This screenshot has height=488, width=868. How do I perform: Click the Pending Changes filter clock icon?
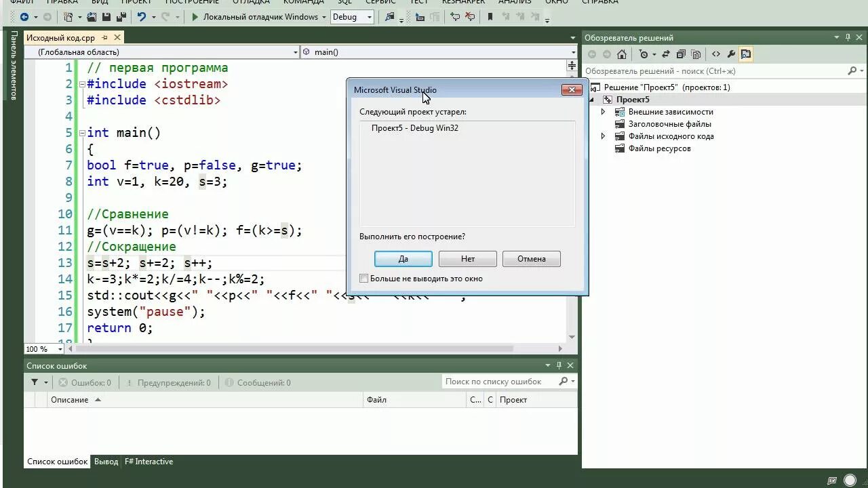(644, 54)
